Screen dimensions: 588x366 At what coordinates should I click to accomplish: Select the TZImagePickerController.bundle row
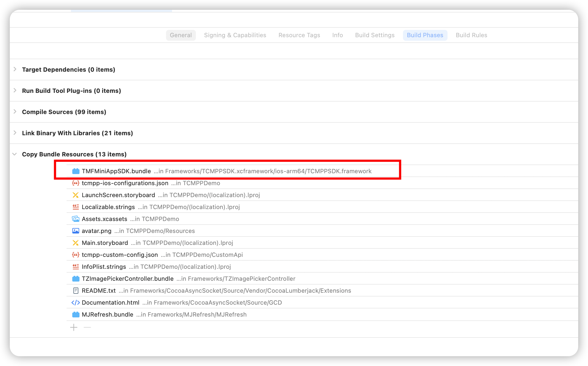pos(128,279)
